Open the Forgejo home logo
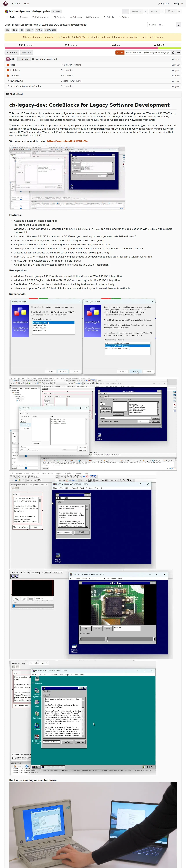Image resolution: width=186 pixels, height=868 pixels. (5, 4)
